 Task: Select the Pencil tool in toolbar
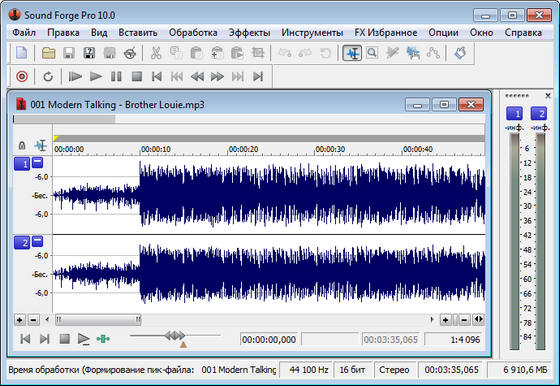(x=392, y=53)
